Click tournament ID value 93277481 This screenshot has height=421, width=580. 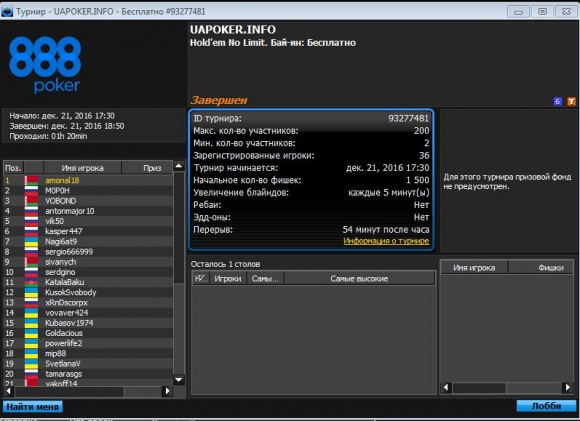click(409, 118)
